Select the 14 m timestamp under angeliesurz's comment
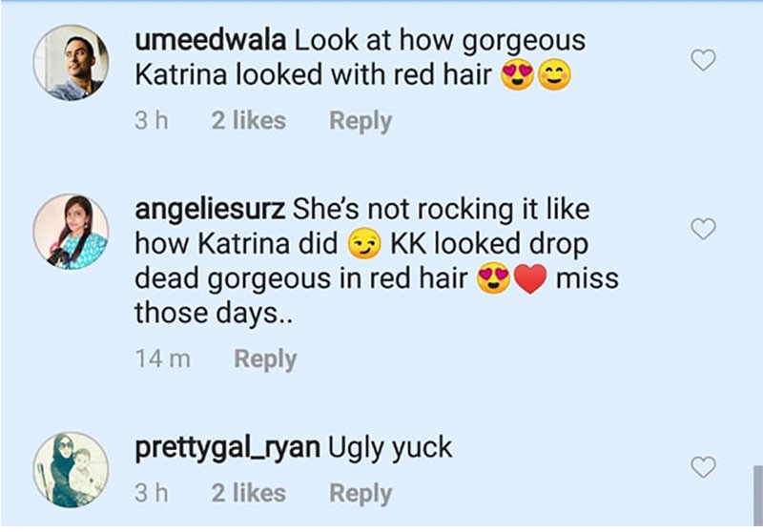Viewport: 763px width, 532px height. (162, 358)
